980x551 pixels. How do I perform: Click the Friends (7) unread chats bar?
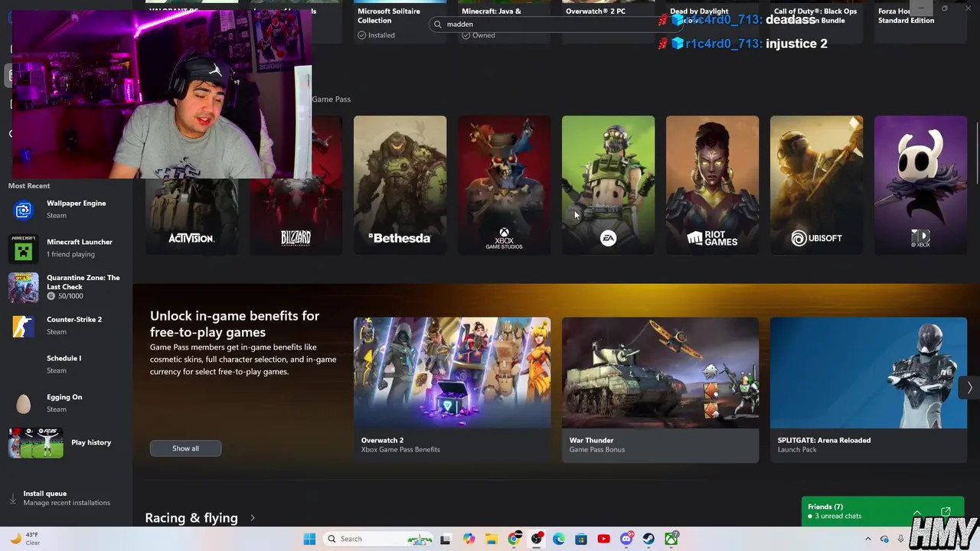coord(882,511)
